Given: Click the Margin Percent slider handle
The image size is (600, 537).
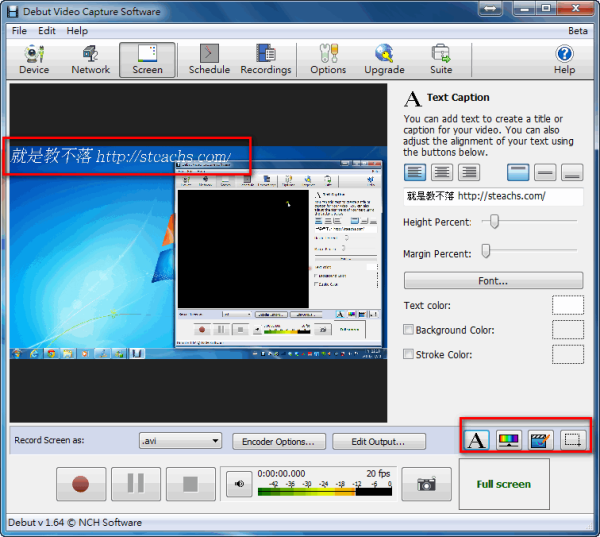Looking at the screenshot, I should 486,251.
